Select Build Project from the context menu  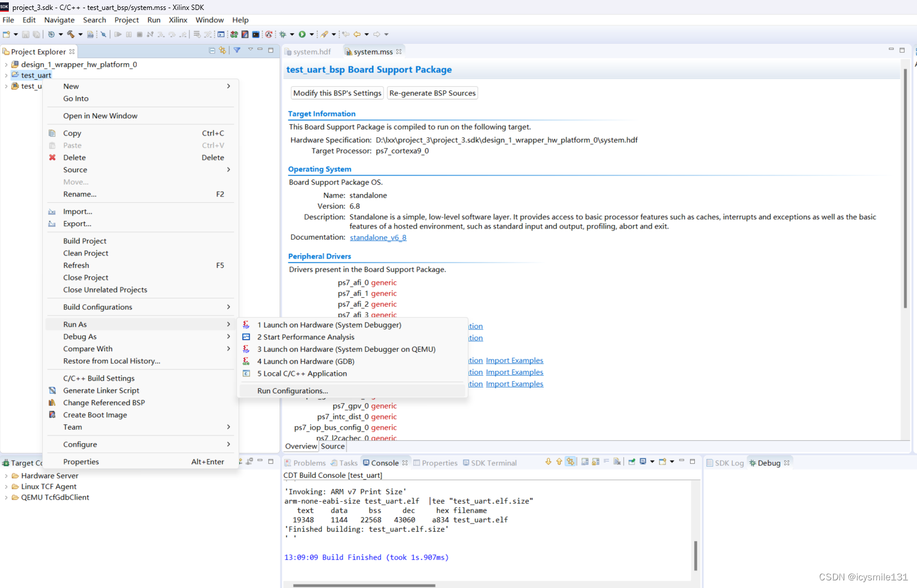click(141, 241)
